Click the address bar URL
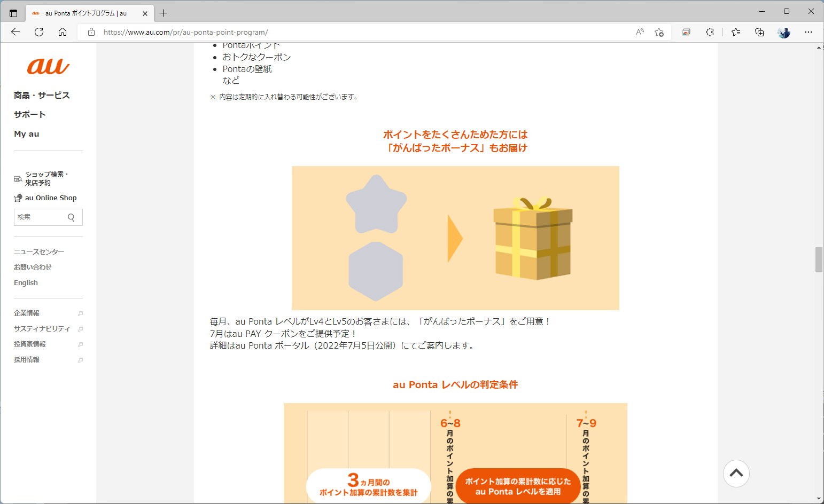824x504 pixels. point(185,32)
